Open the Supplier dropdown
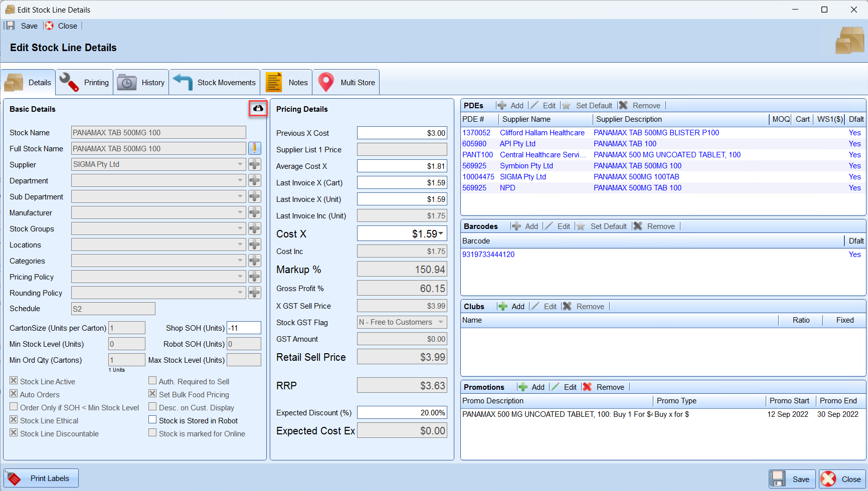868x491 pixels. click(x=240, y=164)
